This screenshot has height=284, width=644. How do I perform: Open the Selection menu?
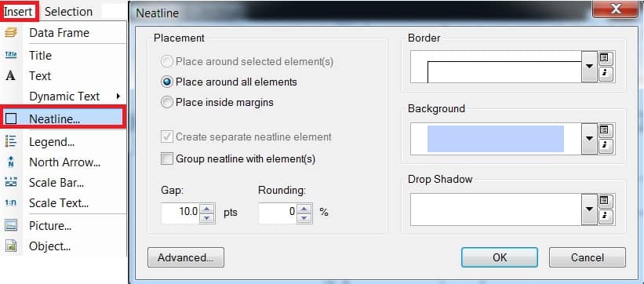pyautogui.click(x=68, y=12)
